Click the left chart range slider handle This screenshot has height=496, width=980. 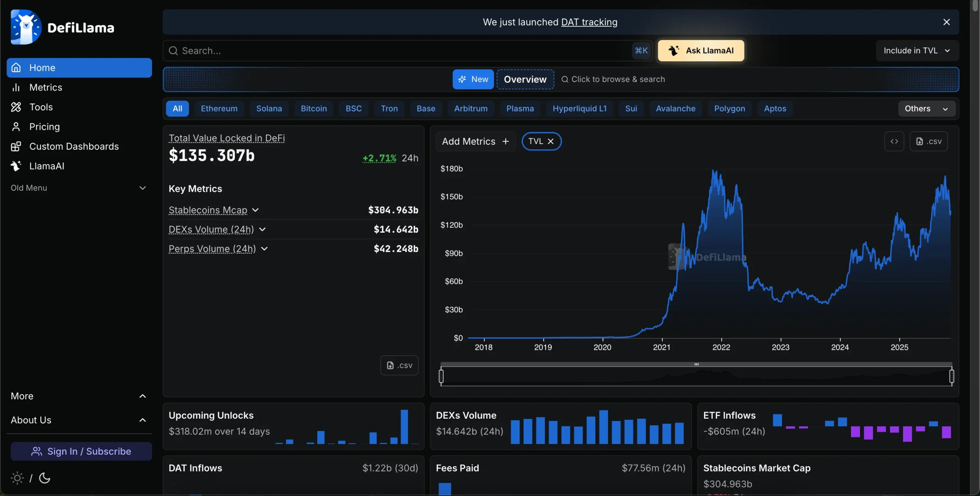pyautogui.click(x=441, y=376)
